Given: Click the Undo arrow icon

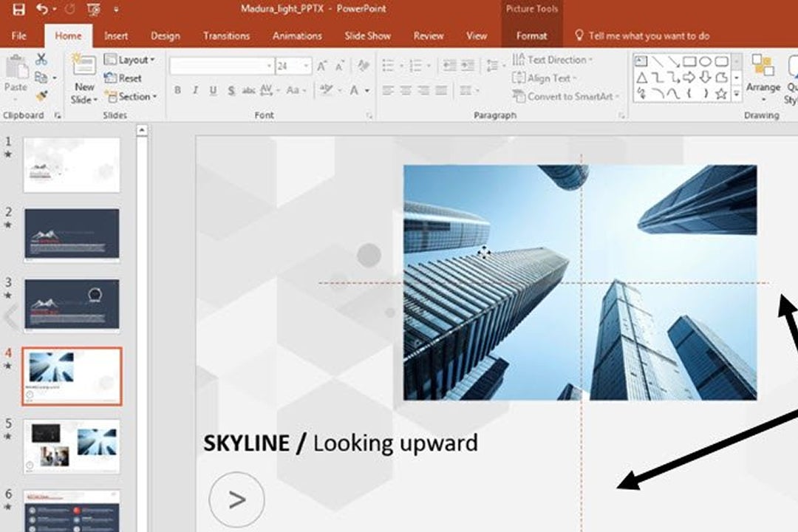Looking at the screenshot, I should (x=42, y=10).
